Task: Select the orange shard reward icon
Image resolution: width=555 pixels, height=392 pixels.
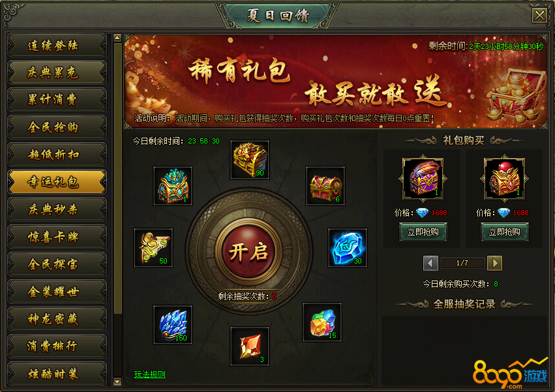Action: [x=250, y=346]
